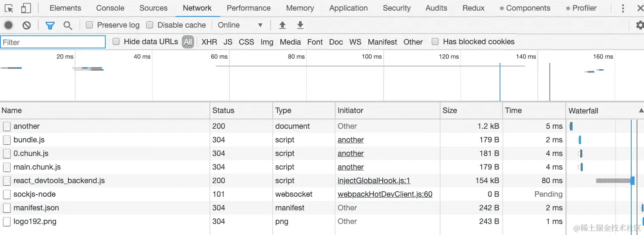
Task: Filter requests by Font type
Action: [315, 42]
